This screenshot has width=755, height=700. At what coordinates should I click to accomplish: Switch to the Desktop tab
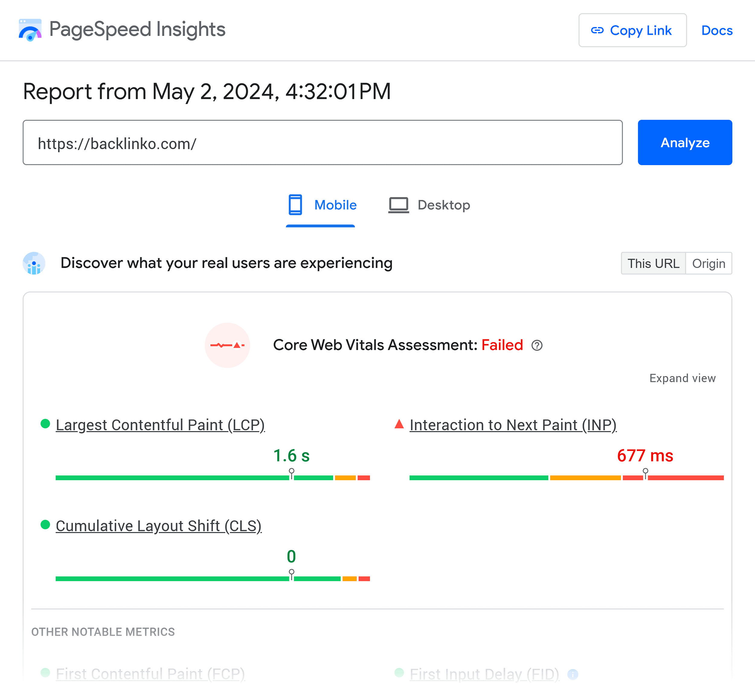(429, 205)
